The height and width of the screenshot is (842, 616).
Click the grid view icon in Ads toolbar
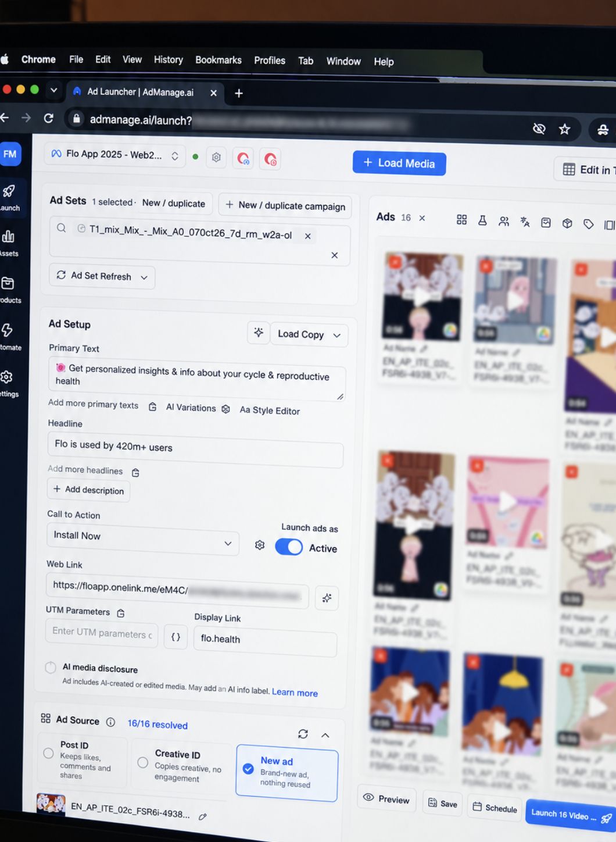(461, 219)
